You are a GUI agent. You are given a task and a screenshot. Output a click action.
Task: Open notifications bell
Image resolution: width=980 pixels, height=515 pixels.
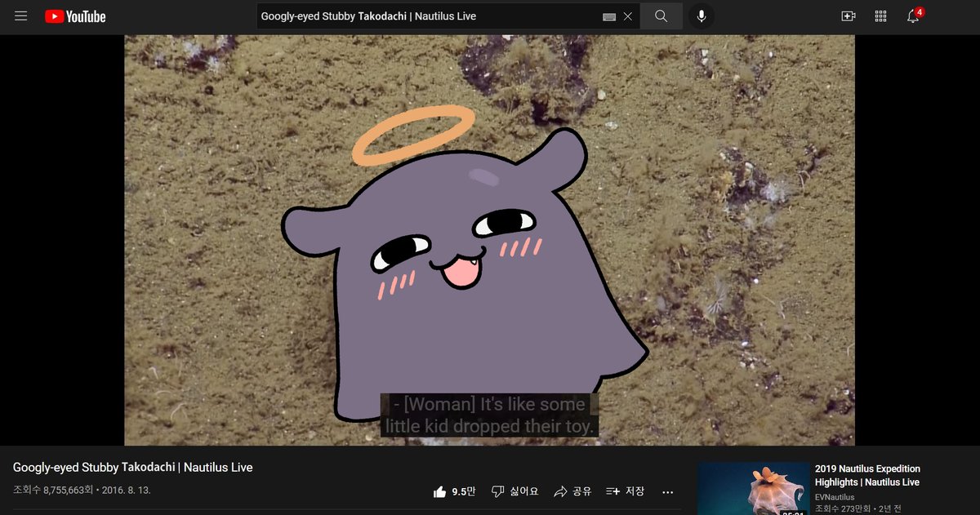[x=914, y=16]
